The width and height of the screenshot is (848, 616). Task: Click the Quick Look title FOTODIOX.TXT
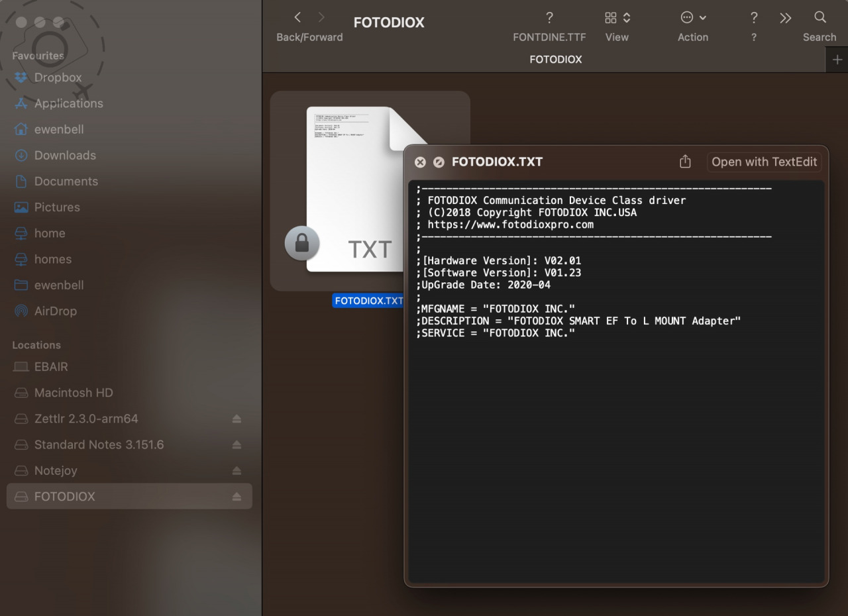coord(497,162)
